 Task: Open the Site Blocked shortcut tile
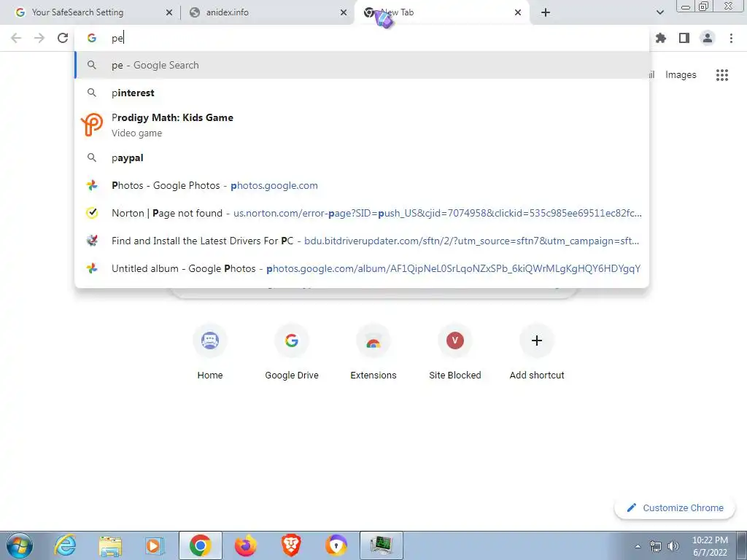click(455, 352)
